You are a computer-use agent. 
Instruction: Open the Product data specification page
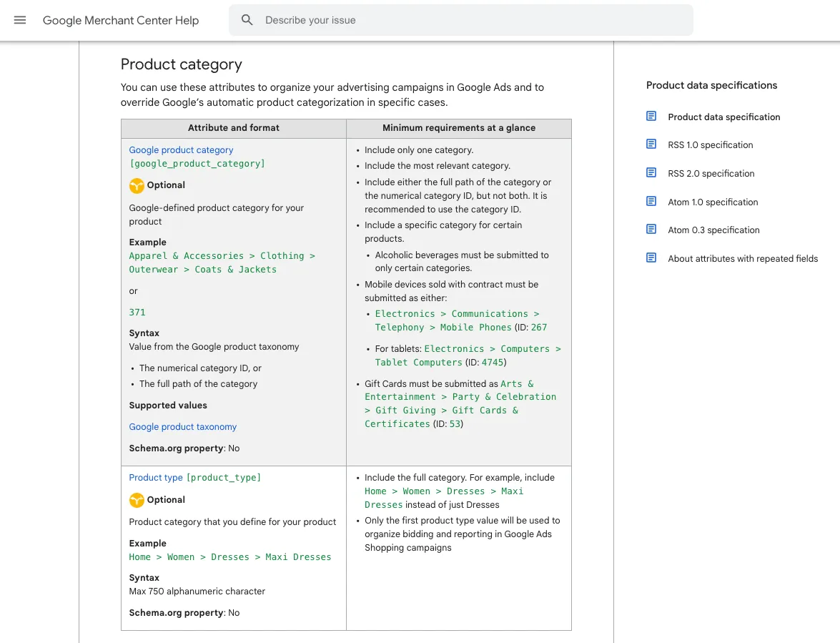coord(723,117)
